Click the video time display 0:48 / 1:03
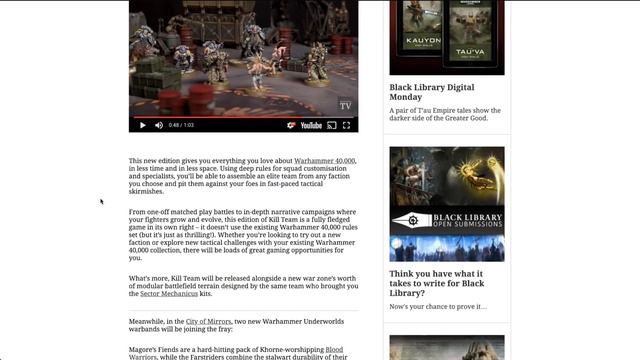Image resolution: width=640 pixels, height=360 pixels. pyautogui.click(x=181, y=125)
